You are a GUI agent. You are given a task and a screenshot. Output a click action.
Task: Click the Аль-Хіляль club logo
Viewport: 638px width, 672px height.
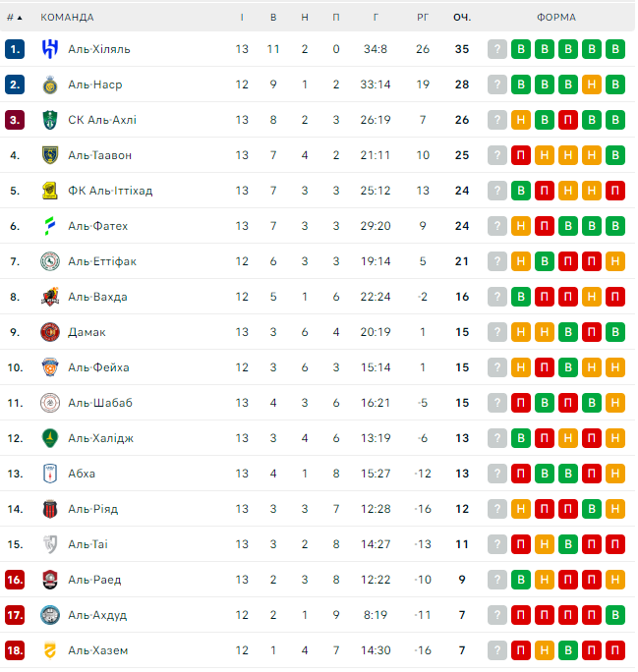pyautogui.click(x=50, y=49)
